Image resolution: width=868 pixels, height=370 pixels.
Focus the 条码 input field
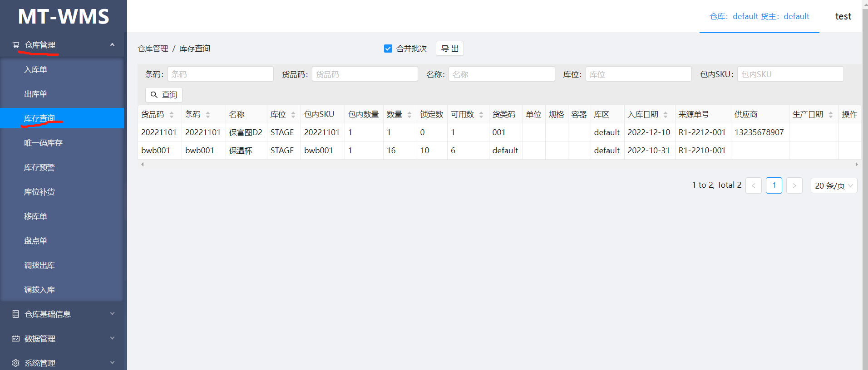pos(221,74)
